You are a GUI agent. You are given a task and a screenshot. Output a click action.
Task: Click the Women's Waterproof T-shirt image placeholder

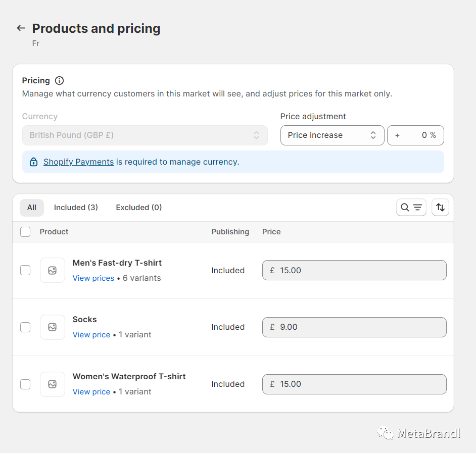coord(53,384)
